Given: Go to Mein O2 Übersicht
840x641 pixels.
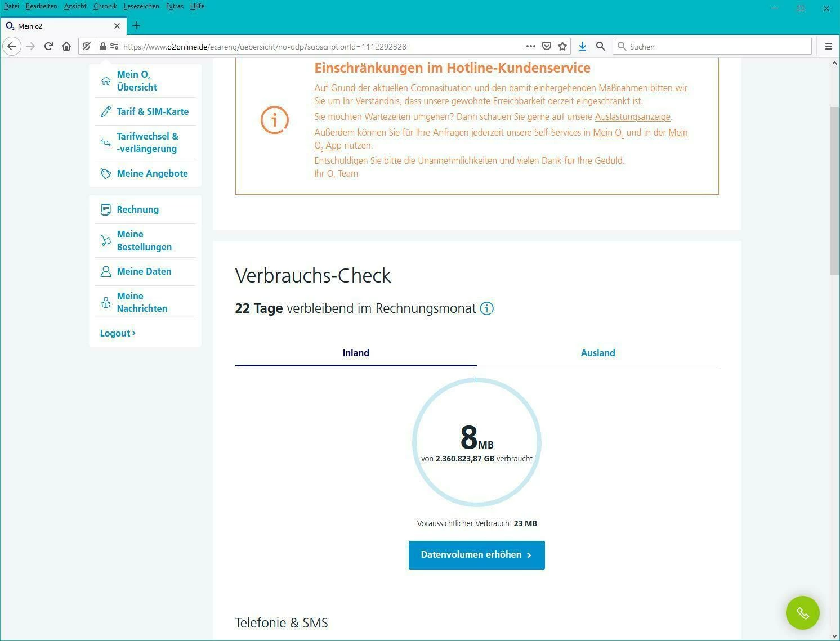Looking at the screenshot, I should 137,80.
